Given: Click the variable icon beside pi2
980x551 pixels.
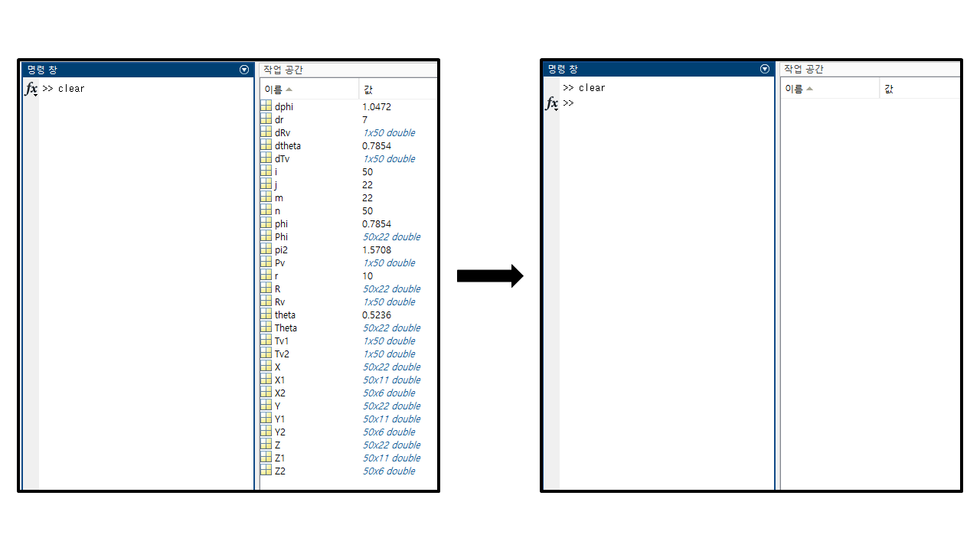Looking at the screenshot, I should (266, 249).
